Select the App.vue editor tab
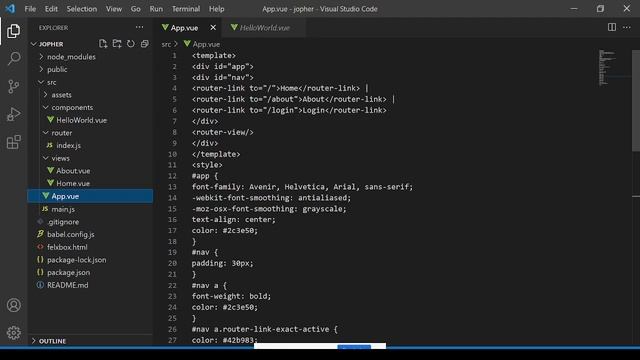 pyautogui.click(x=188, y=28)
